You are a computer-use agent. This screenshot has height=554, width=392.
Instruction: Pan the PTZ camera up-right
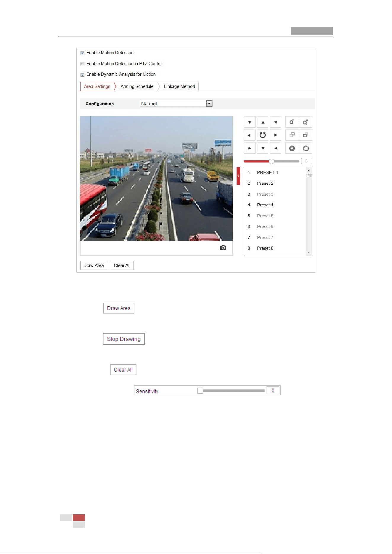(276, 122)
